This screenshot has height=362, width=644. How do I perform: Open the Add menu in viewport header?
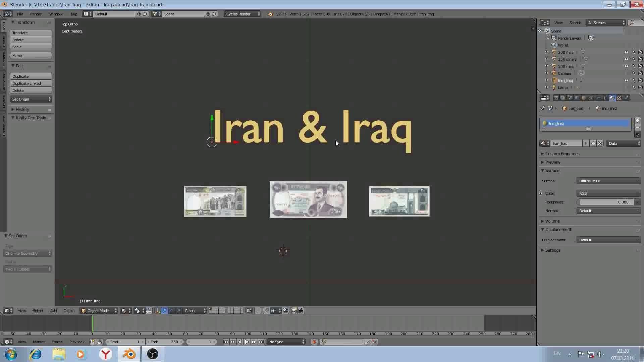(x=53, y=311)
